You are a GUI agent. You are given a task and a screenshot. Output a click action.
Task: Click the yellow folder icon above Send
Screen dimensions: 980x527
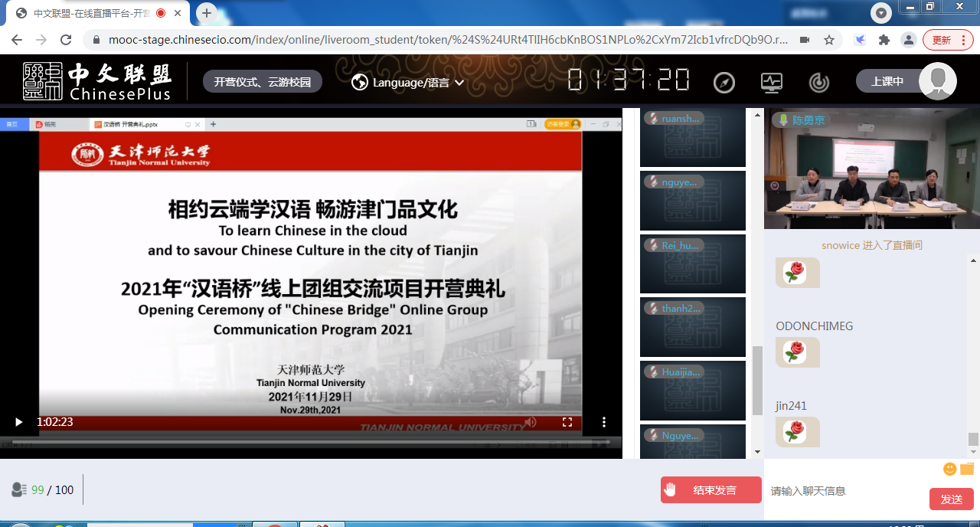point(966,469)
